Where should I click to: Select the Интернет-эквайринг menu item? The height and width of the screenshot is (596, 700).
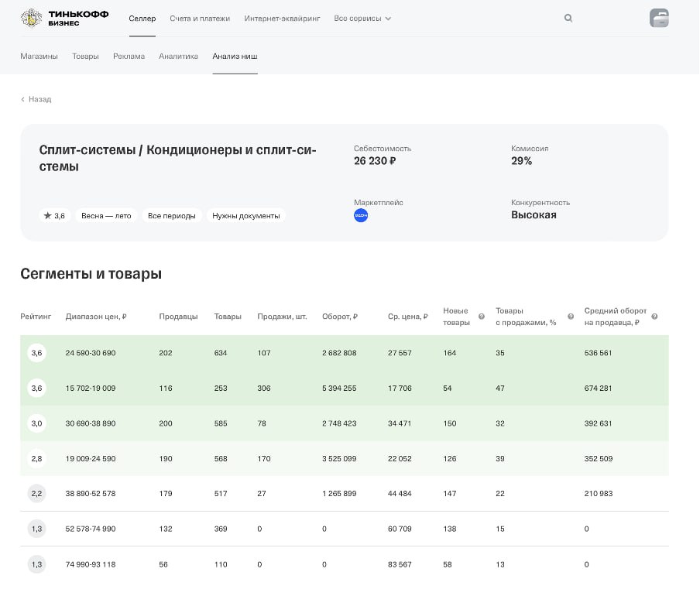pos(282,19)
